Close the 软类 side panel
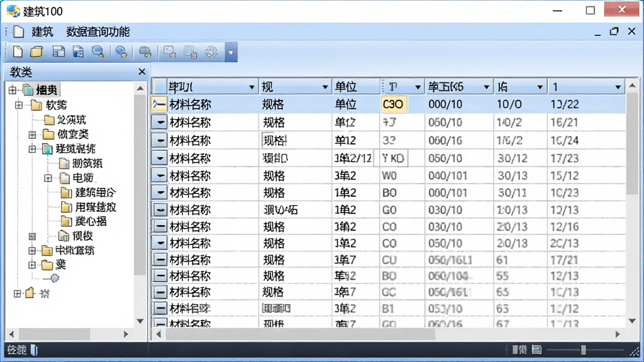The image size is (644, 362). click(x=142, y=72)
